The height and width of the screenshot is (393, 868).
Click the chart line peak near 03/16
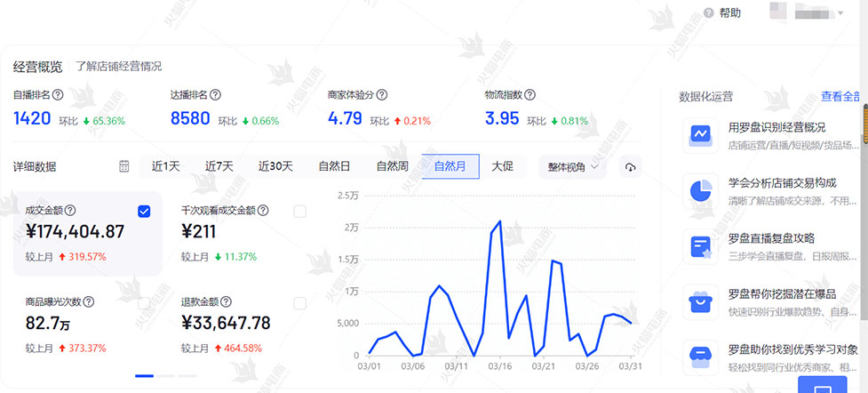pos(500,221)
